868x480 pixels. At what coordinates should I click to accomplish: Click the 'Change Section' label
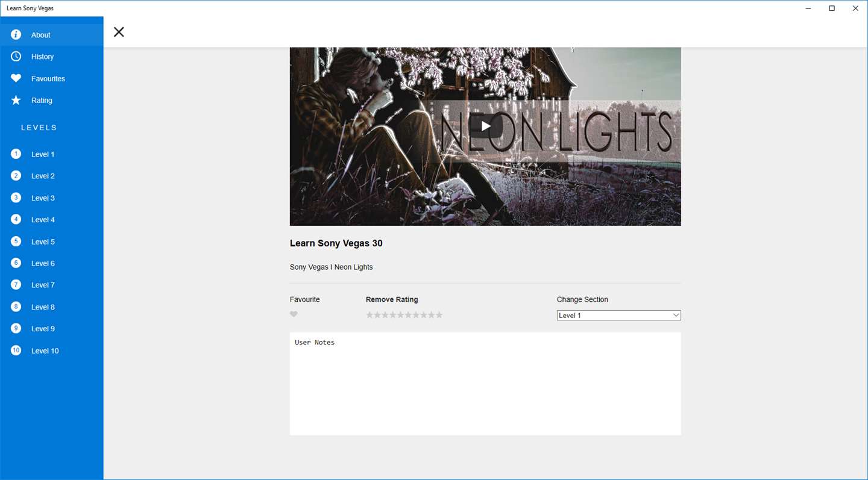[582, 299]
